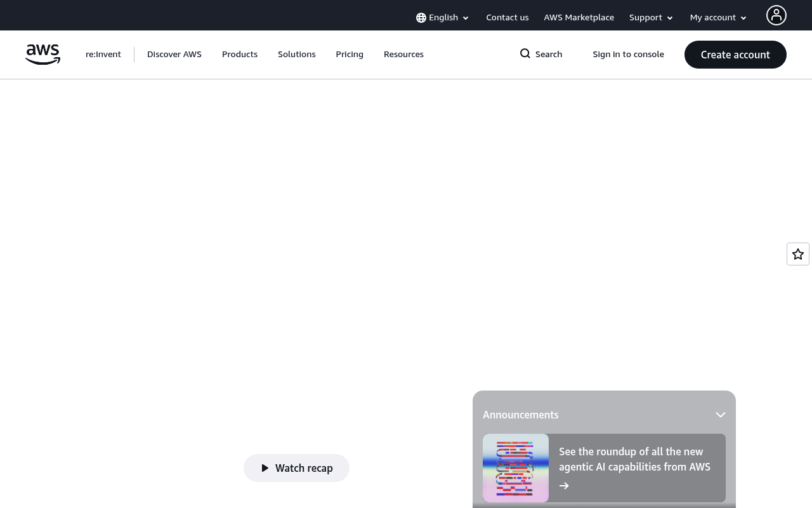Viewport: 812px width, 508px height.
Task: Click the globe language icon
Action: click(421, 18)
